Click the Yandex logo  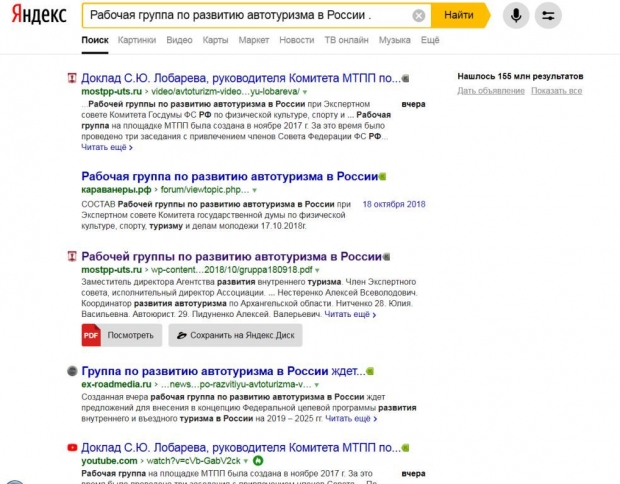(x=38, y=15)
